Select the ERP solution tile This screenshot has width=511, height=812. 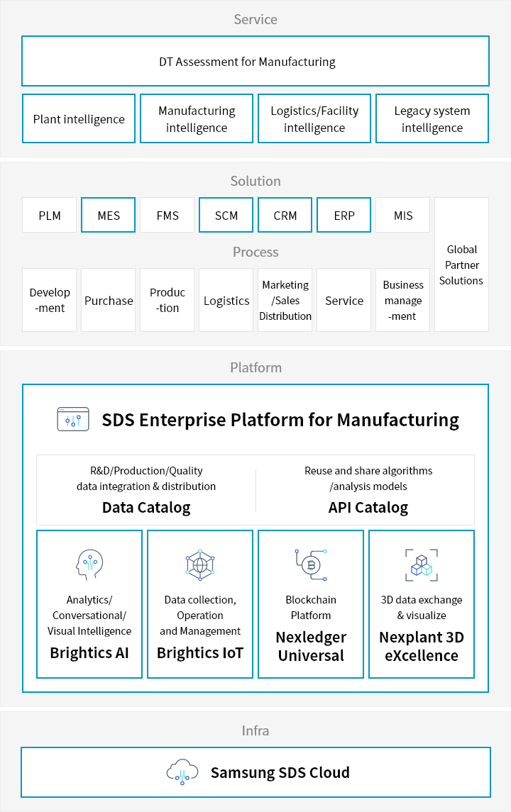(x=344, y=215)
